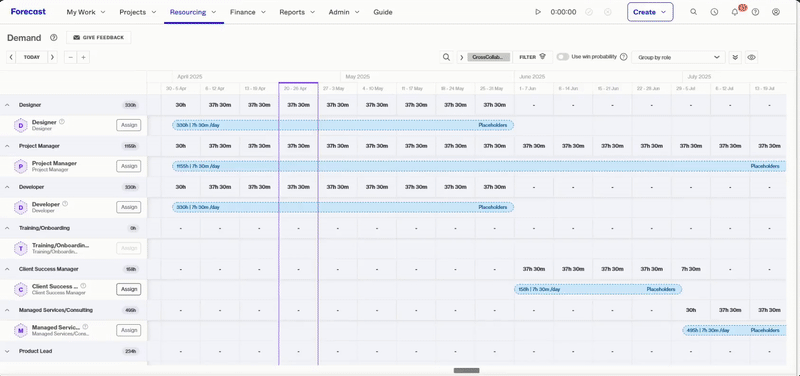Image resolution: width=800 pixels, height=376 pixels.
Task: Click the Client Success avatar icon
Action: point(21,290)
